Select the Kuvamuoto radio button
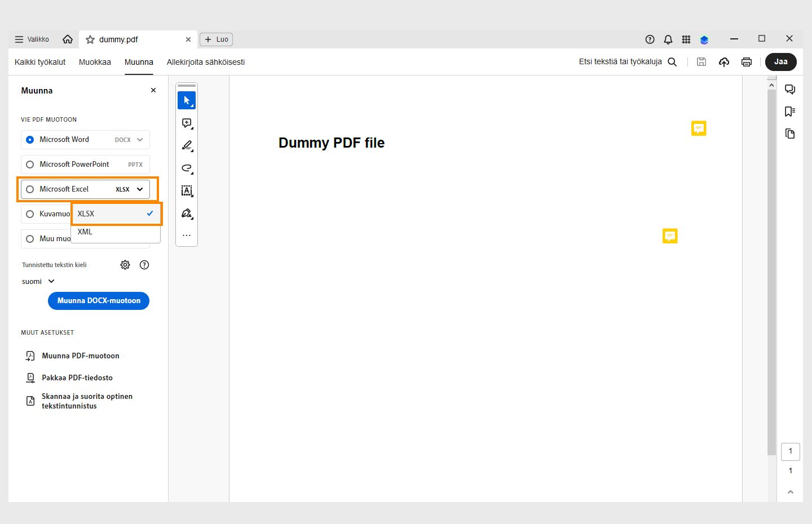 [x=30, y=214]
